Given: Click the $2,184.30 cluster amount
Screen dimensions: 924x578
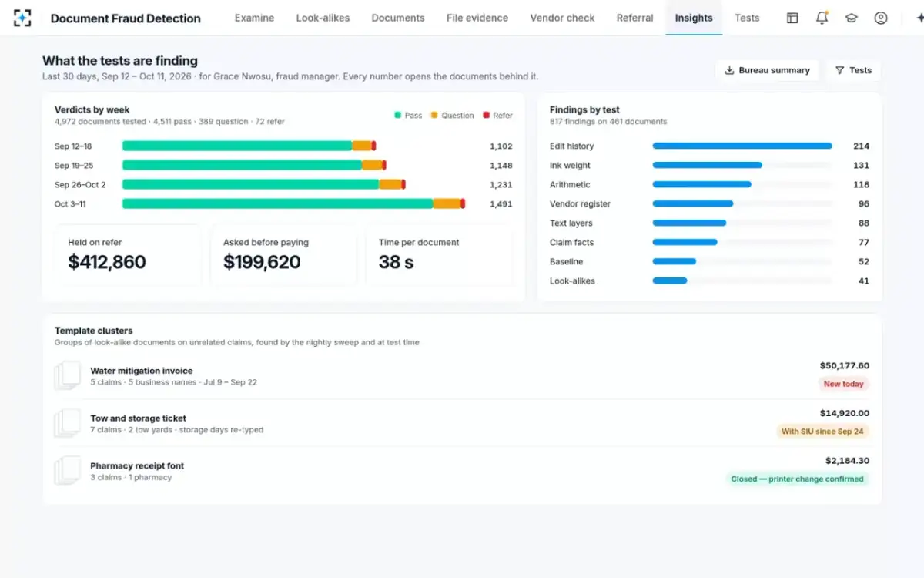Looking at the screenshot, I should click(x=847, y=461).
